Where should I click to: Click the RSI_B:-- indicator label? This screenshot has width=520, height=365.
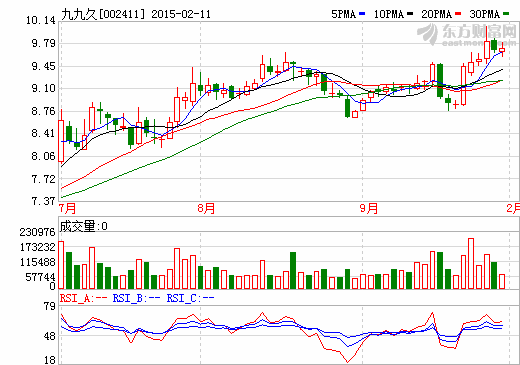137,298
